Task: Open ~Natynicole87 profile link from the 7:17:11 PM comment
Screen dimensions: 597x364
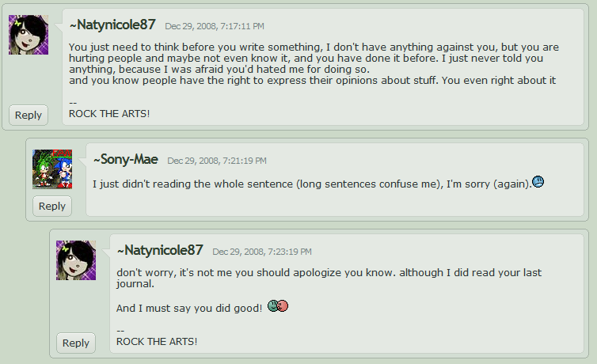Action: point(112,25)
